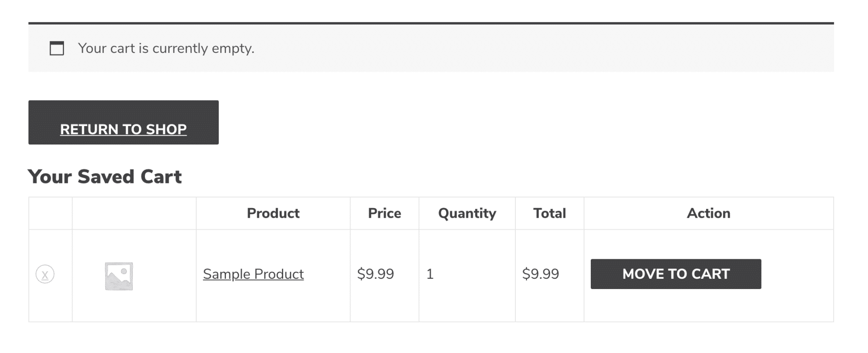Click the dark top border of the notice banner

(431, 23)
